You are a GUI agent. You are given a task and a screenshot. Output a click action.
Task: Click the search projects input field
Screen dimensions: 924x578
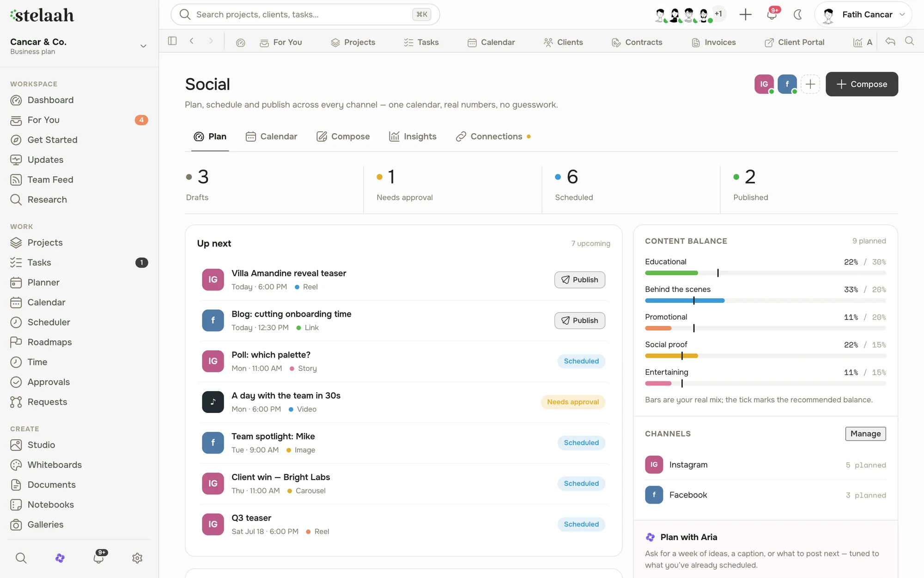coord(305,14)
